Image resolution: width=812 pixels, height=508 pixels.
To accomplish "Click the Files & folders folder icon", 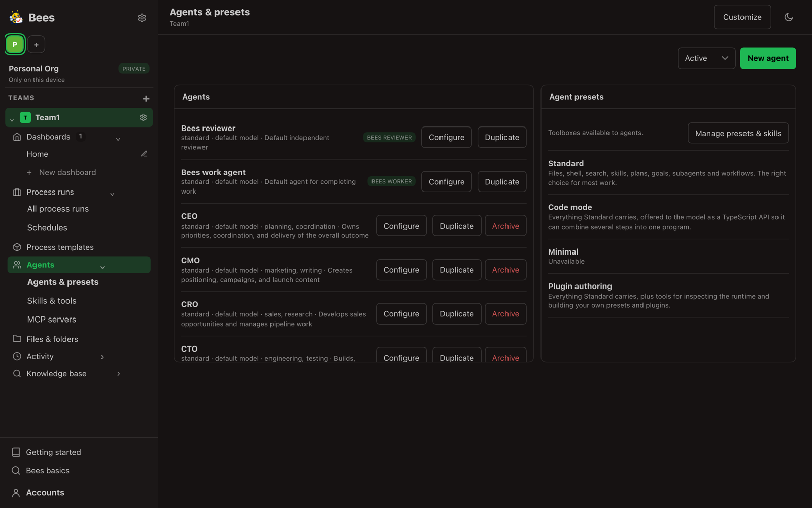I will [x=17, y=339].
